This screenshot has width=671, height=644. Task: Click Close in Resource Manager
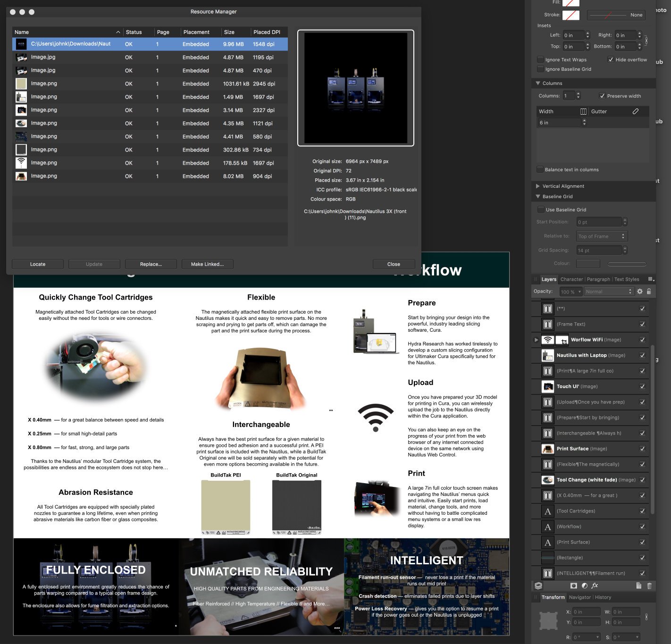click(x=394, y=264)
